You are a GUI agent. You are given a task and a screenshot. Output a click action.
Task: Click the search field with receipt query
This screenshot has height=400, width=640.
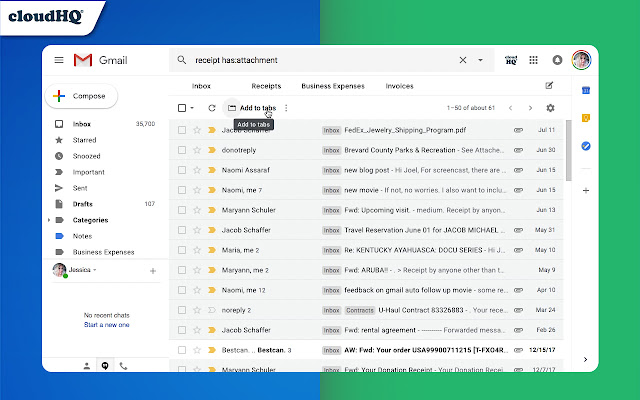pos(320,60)
